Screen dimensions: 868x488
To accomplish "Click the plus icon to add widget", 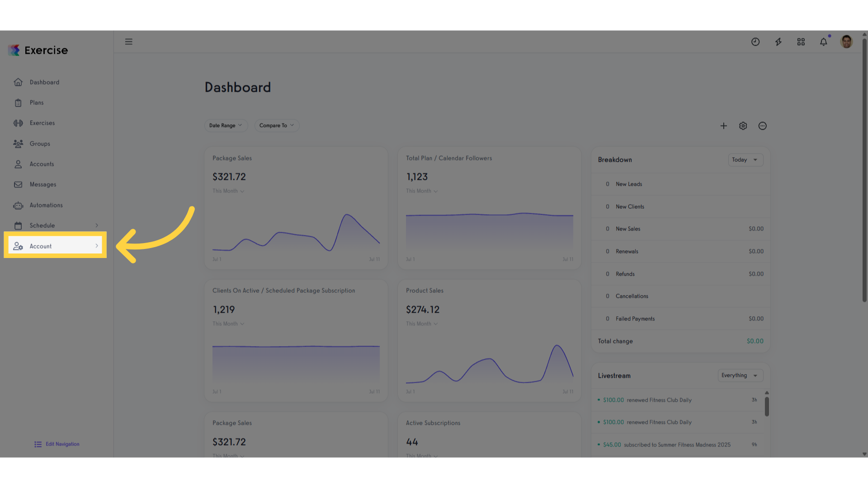I will coord(724,126).
